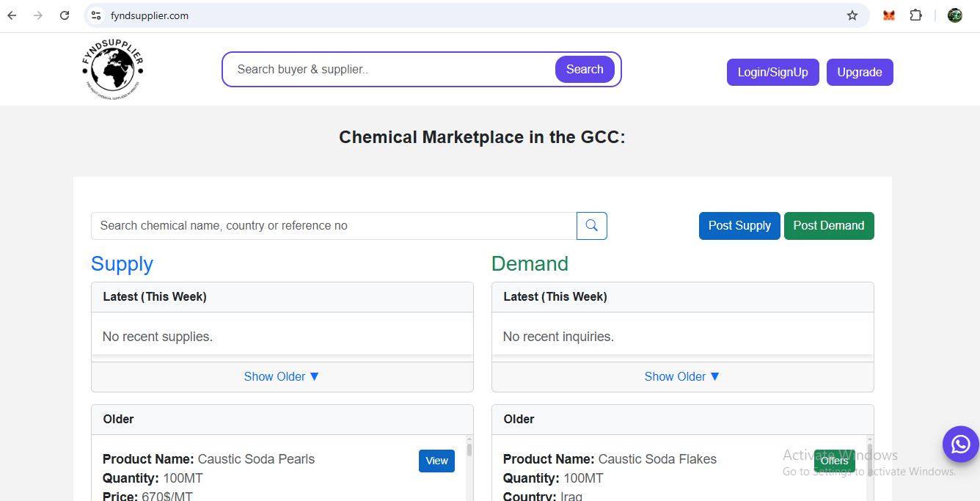The width and height of the screenshot is (980, 501).
Task: Click the chemical name search input
Action: (334, 226)
